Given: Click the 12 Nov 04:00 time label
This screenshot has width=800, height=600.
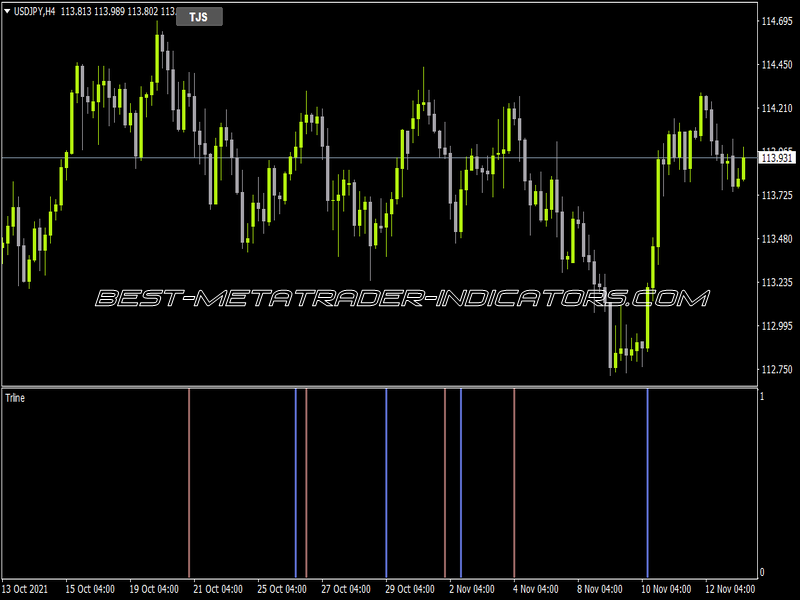Looking at the screenshot, I should 730,589.
